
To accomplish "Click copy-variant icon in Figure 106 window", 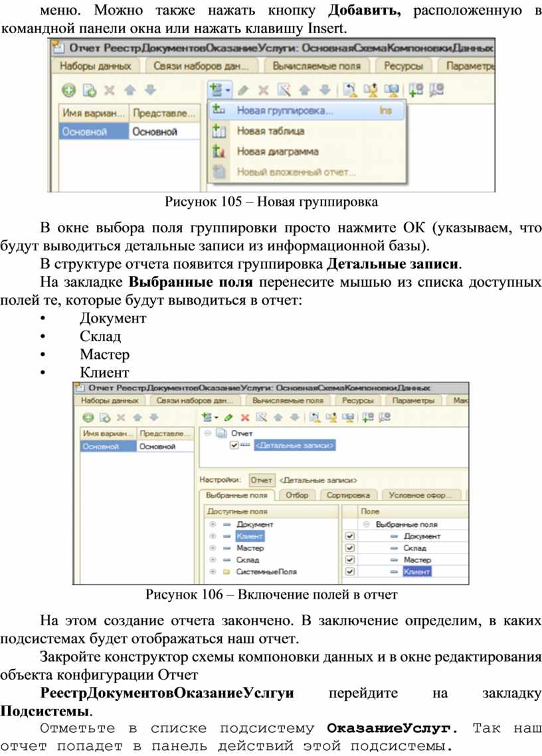I will tap(105, 417).
